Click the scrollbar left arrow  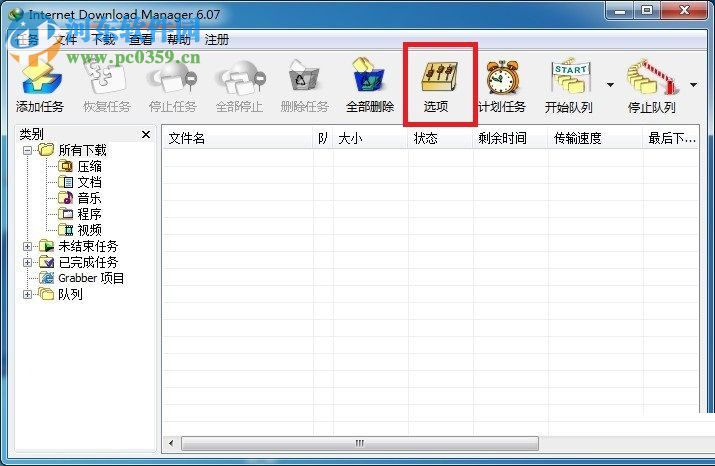[x=171, y=443]
